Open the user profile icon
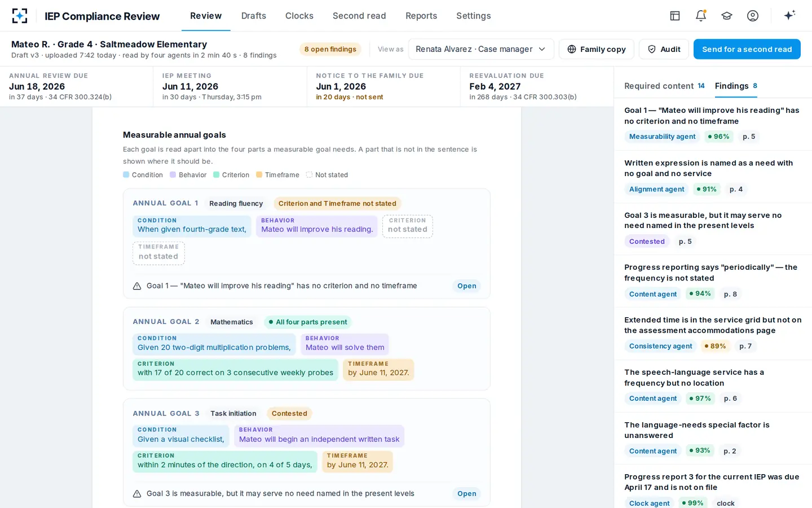812x508 pixels. [753, 16]
